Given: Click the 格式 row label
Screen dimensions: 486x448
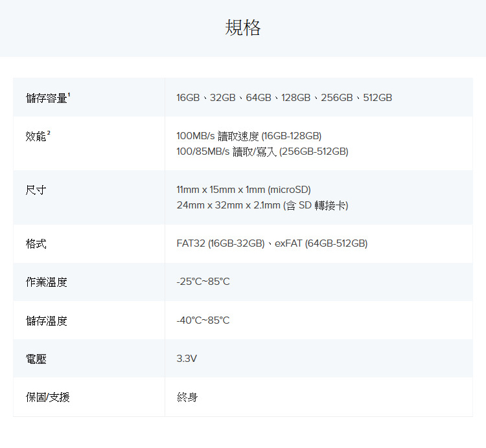Looking at the screenshot, I should point(36,243).
